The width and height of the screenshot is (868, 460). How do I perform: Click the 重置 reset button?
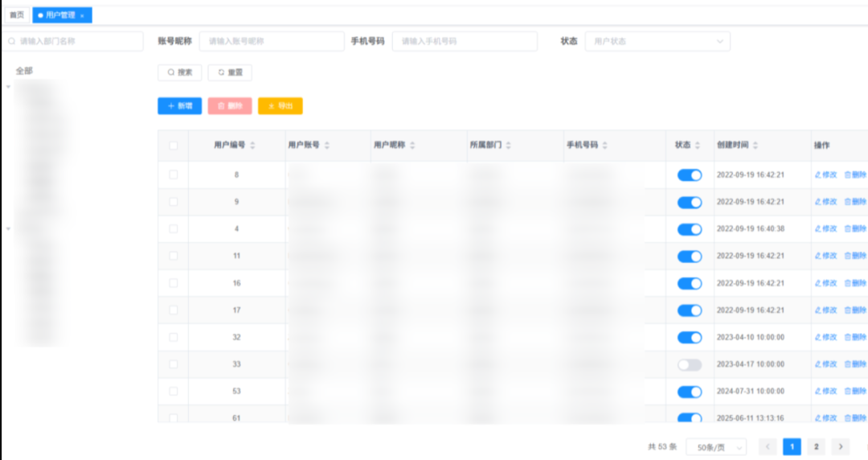tap(230, 72)
